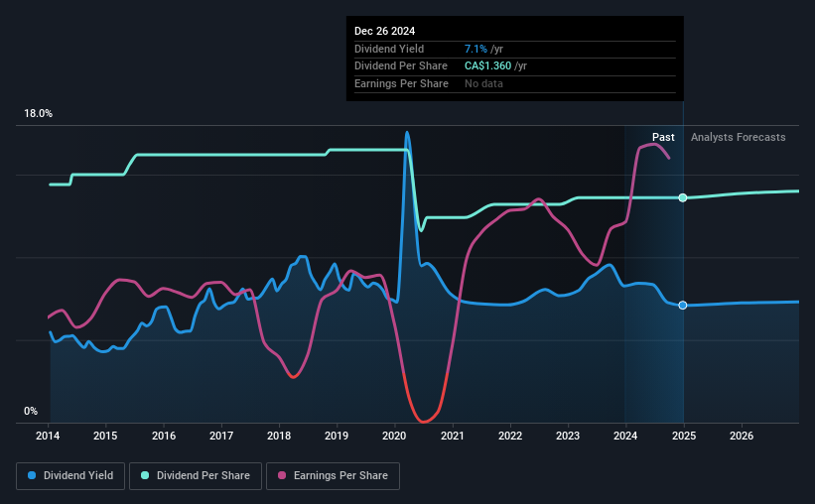This screenshot has height=504, width=815.
Task: Click the CA$1.360 dividend per share value
Action: point(488,66)
